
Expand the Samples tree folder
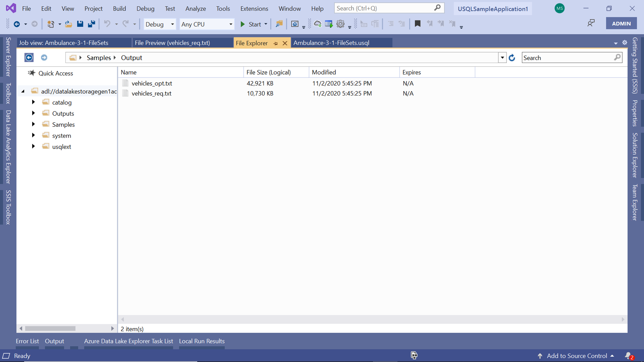33,124
